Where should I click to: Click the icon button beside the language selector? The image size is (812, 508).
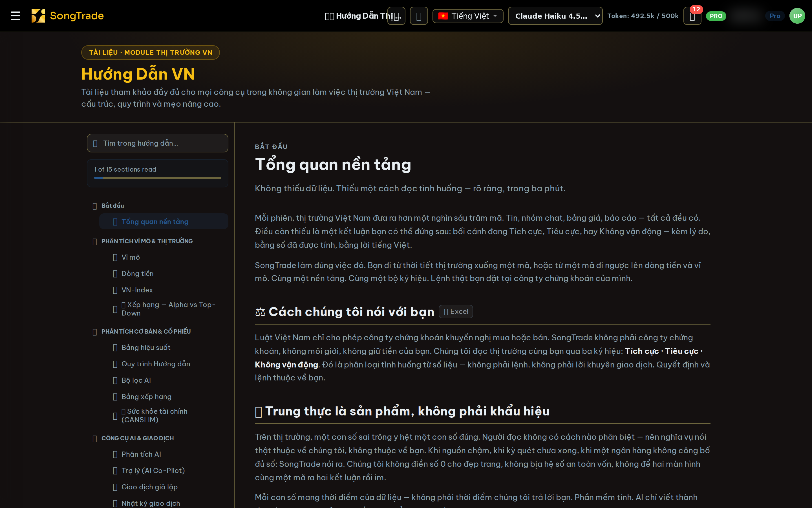pos(419,16)
